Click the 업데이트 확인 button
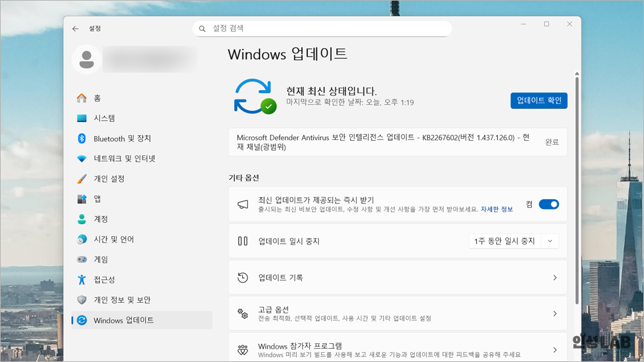The height and width of the screenshot is (362, 644). pyautogui.click(x=539, y=101)
